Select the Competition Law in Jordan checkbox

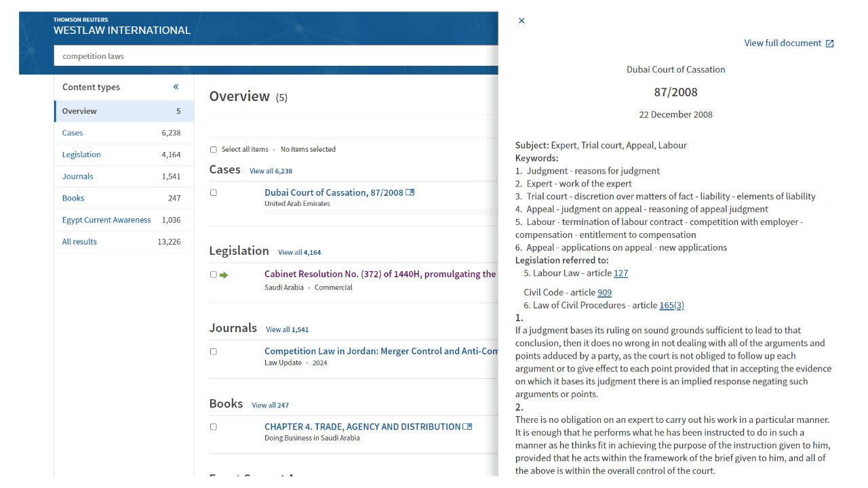tap(214, 352)
